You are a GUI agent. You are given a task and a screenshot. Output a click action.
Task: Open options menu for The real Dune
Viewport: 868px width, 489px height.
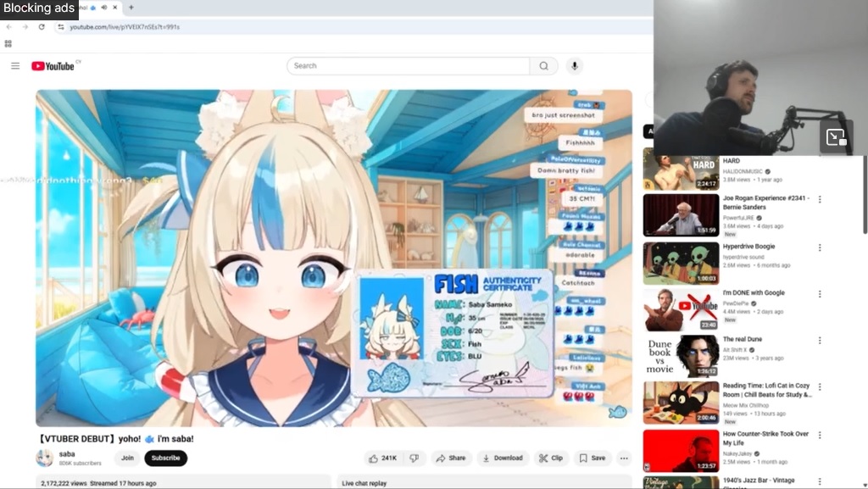pos(820,341)
